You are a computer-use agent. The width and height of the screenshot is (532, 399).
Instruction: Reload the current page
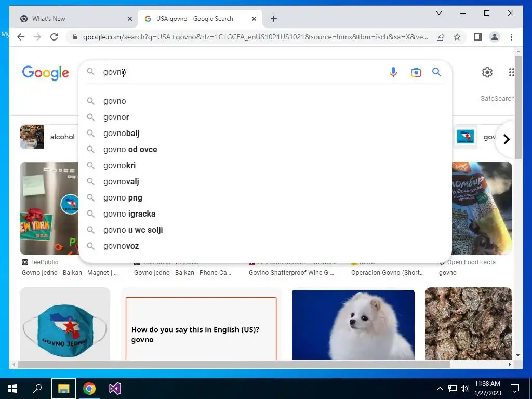click(54, 37)
